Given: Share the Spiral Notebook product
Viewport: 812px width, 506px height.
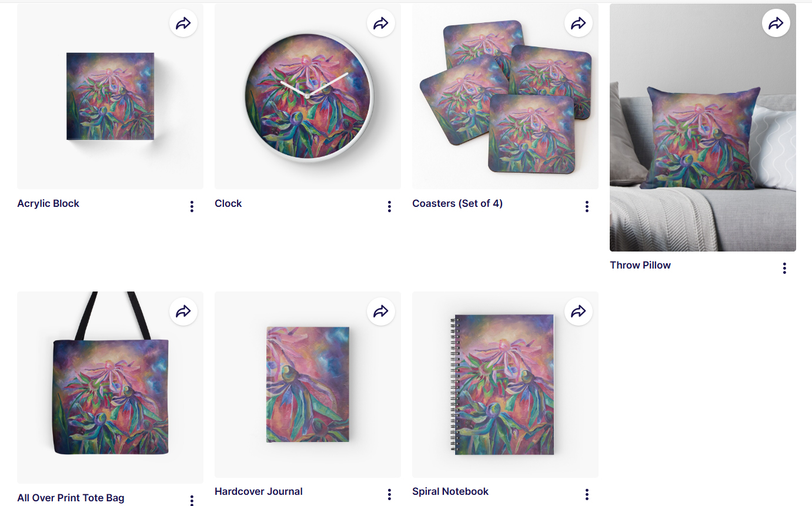Looking at the screenshot, I should tap(579, 311).
